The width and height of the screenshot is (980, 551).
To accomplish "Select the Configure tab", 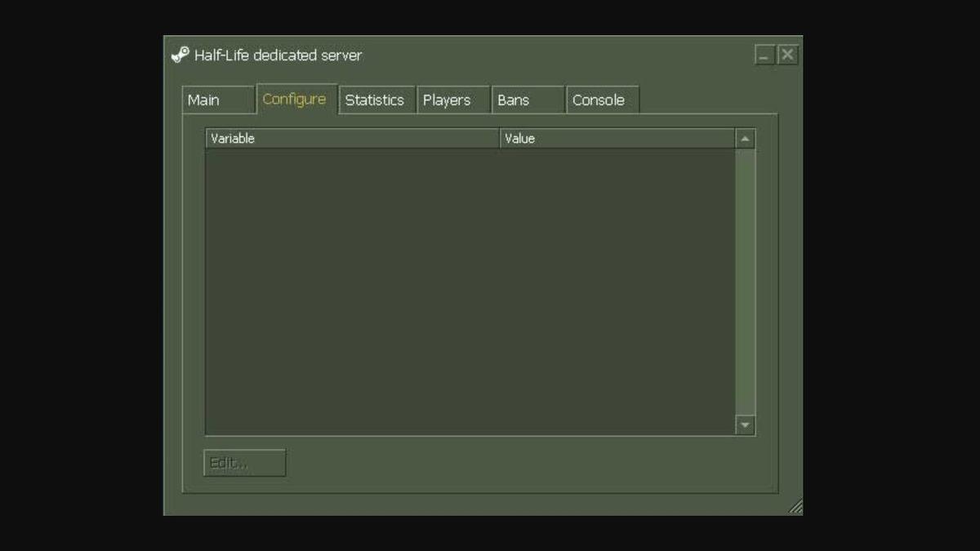I will [x=295, y=100].
